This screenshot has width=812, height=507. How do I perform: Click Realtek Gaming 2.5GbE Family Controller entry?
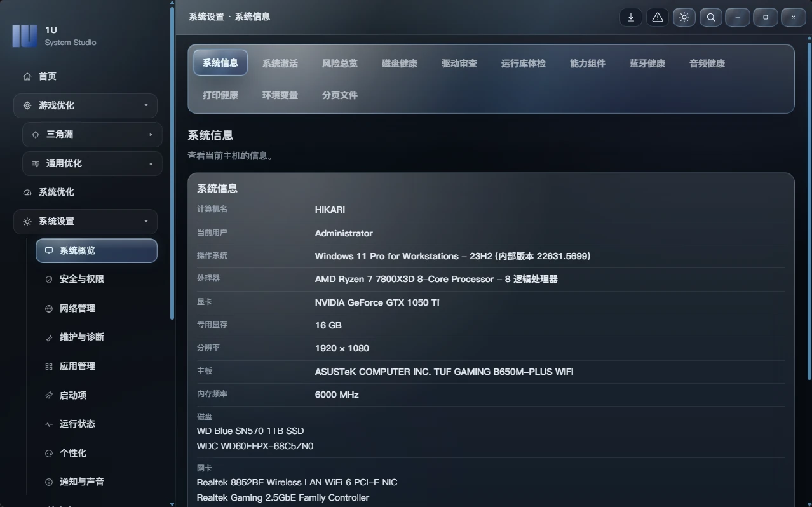[283, 497]
